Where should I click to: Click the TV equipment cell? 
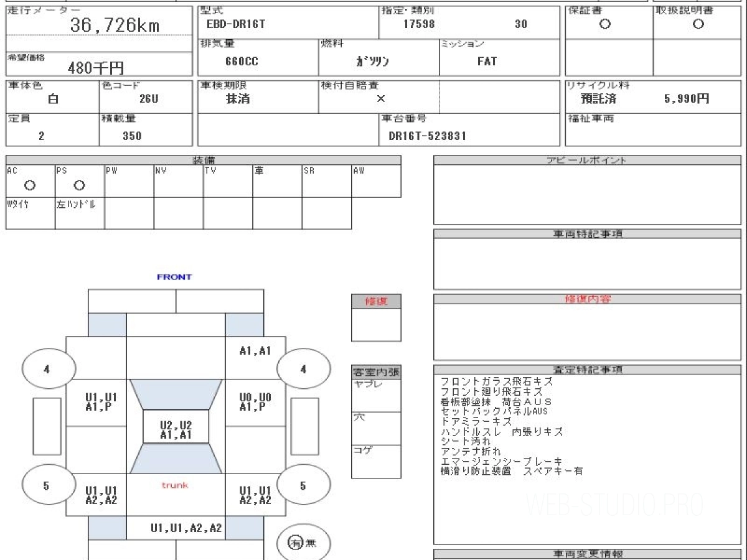228,181
